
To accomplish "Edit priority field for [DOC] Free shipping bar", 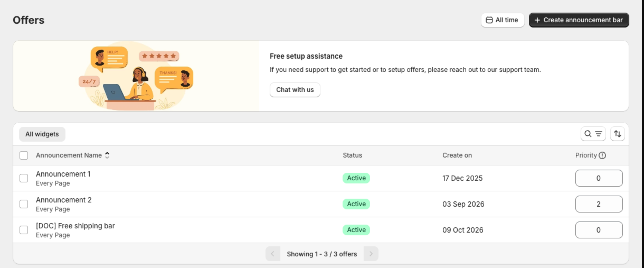I will pyautogui.click(x=599, y=230).
